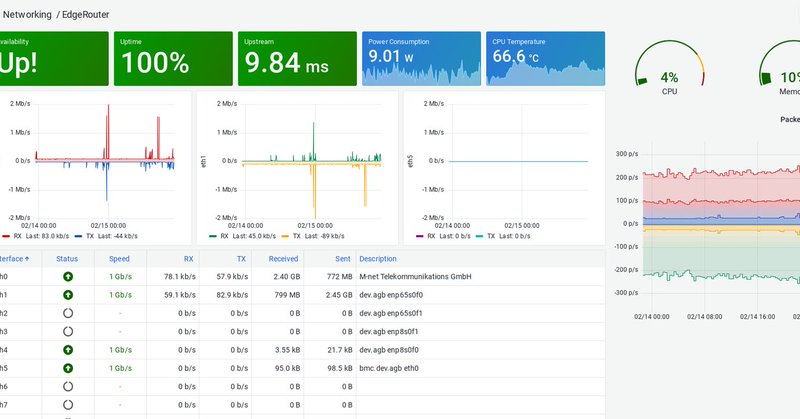Click the up status icon in M-net row

[68, 277]
